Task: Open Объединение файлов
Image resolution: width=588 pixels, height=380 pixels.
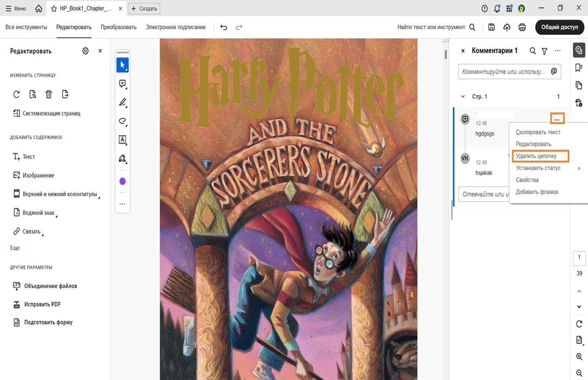Action: pyautogui.click(x=45, y=286)
